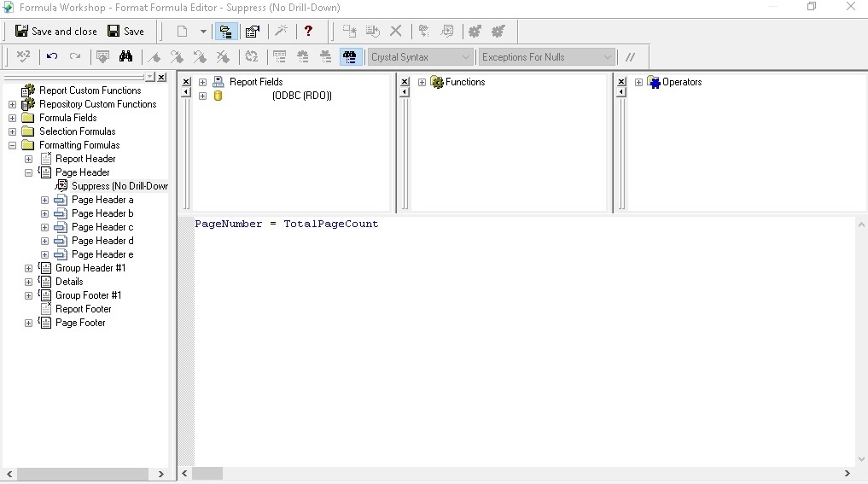The height and width of the screenshot is (484, 868).
Task: Expand the Report Fields tree
Action: [x=202, y=82]
